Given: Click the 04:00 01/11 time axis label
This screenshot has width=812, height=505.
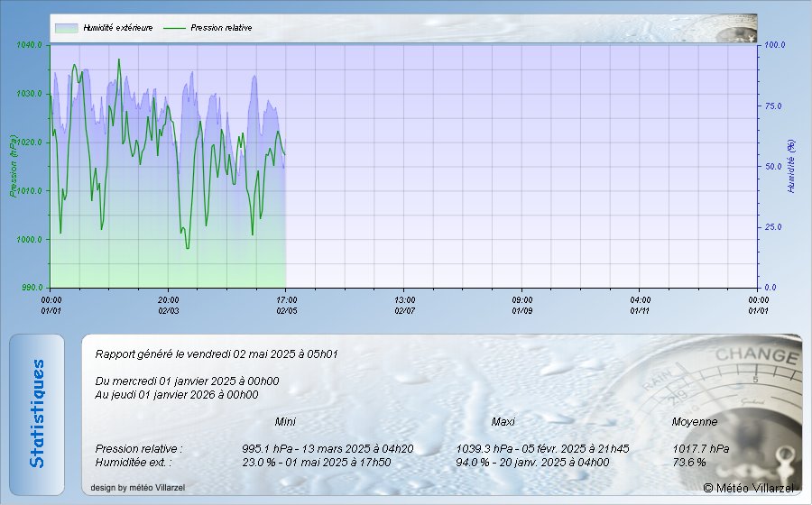Looking at the screenshot, I should (640, 306).
